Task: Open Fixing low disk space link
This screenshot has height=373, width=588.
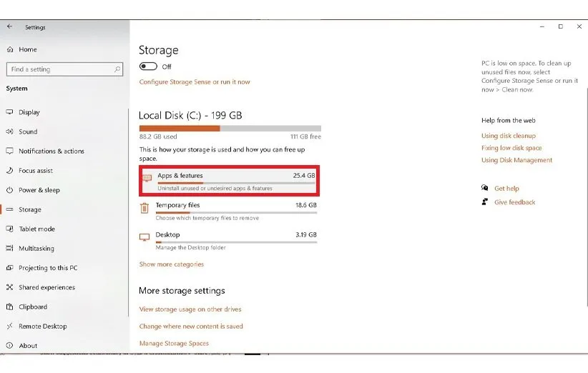Action: [x=511, y=147]
